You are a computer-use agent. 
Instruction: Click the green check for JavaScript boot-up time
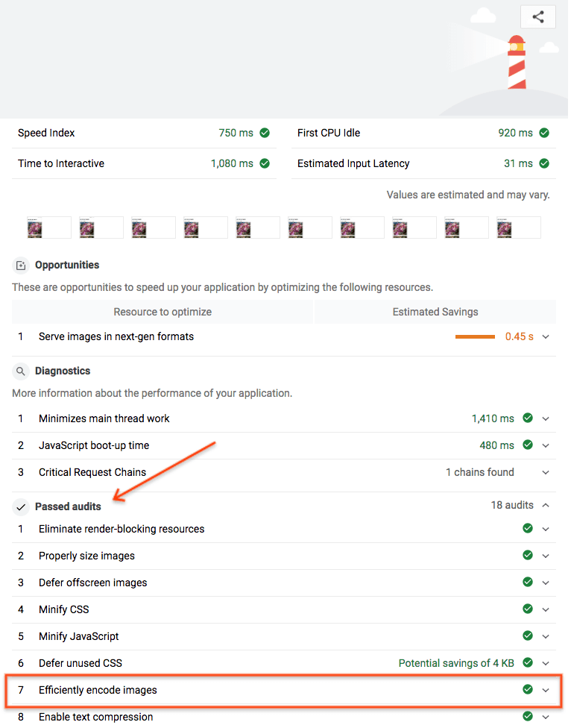click(527, 445)
